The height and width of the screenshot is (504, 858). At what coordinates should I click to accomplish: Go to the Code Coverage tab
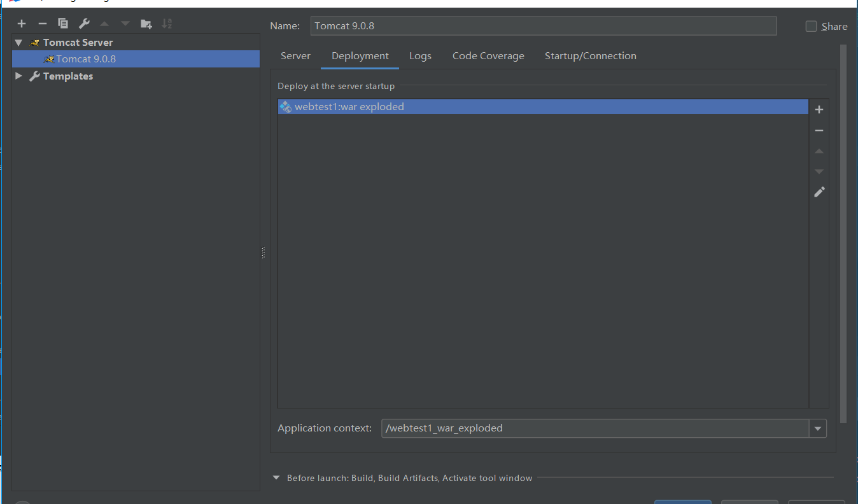(488, 56)
